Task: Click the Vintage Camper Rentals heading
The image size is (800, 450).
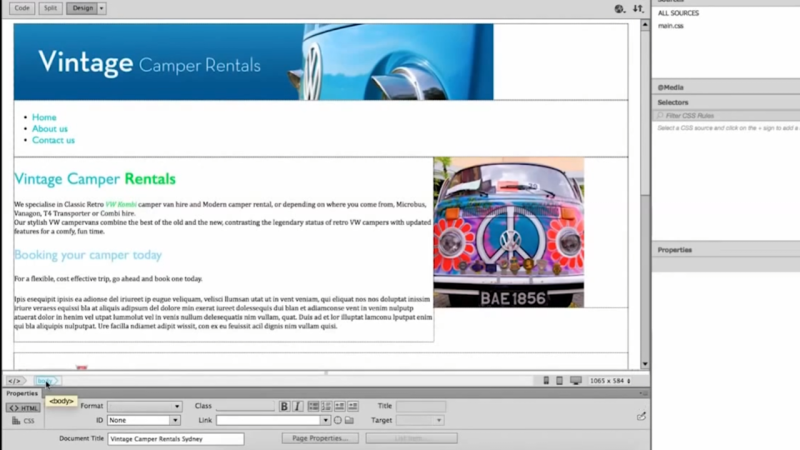Action: (95, 179)
